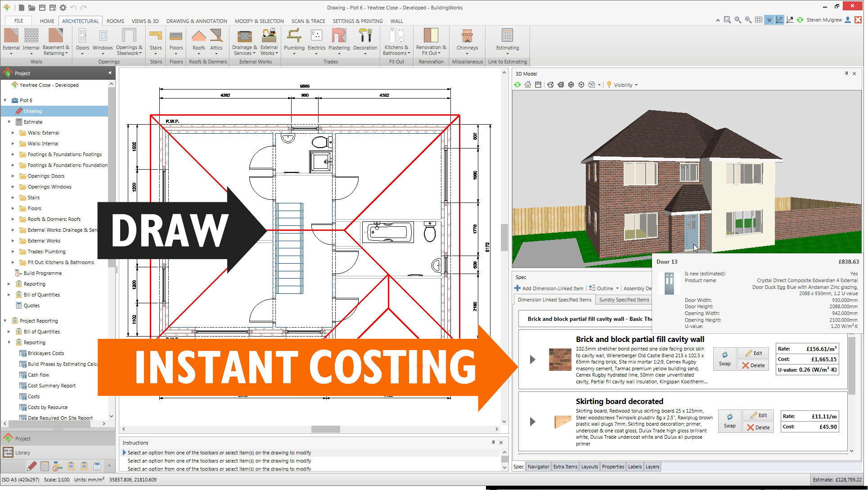Collapse the Plot 6 tree node
Screen dimensions: 868x490
(5, 100)
